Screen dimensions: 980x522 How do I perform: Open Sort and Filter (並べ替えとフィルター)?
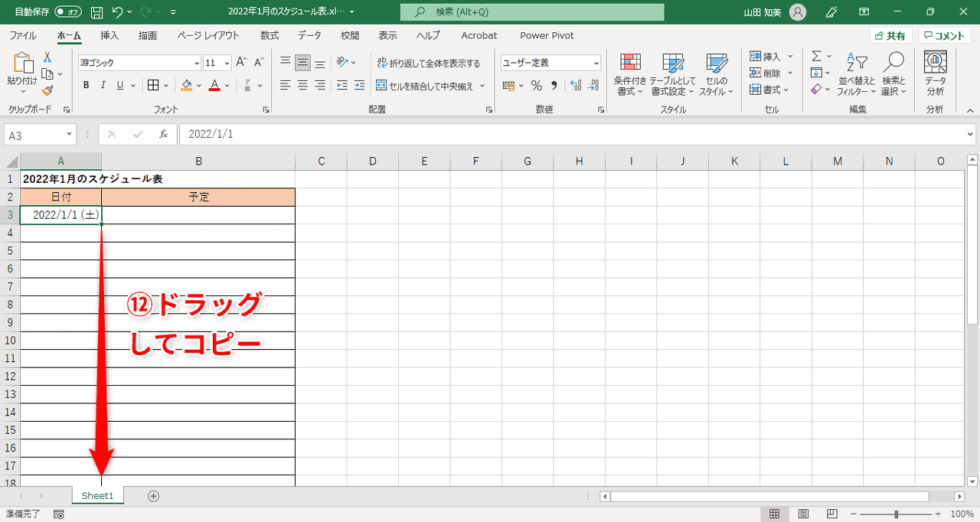coord(856,74)
